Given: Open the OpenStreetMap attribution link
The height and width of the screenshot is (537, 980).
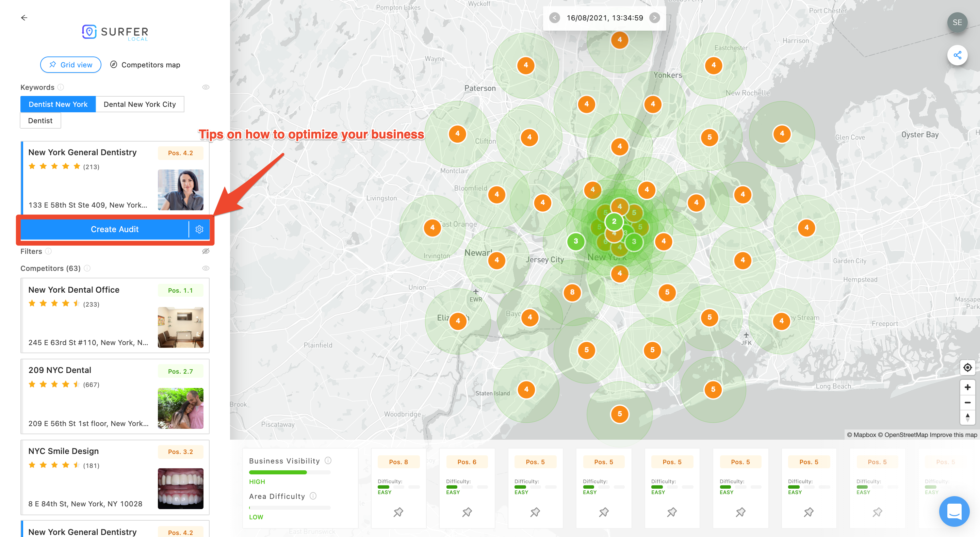Looking at the screenshot, I should (x=903, y=435).
